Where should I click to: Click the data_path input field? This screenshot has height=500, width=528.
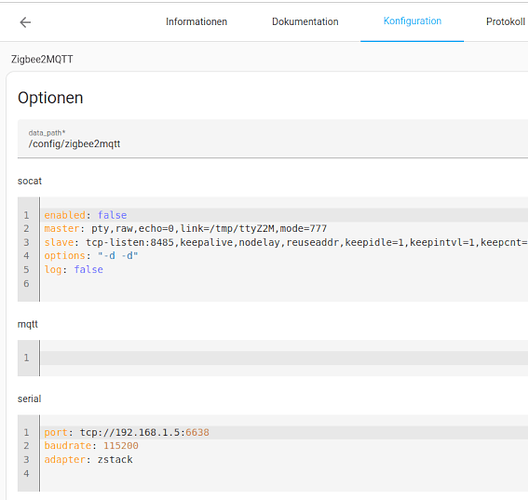pyautogui.click(x=273, y=138)
